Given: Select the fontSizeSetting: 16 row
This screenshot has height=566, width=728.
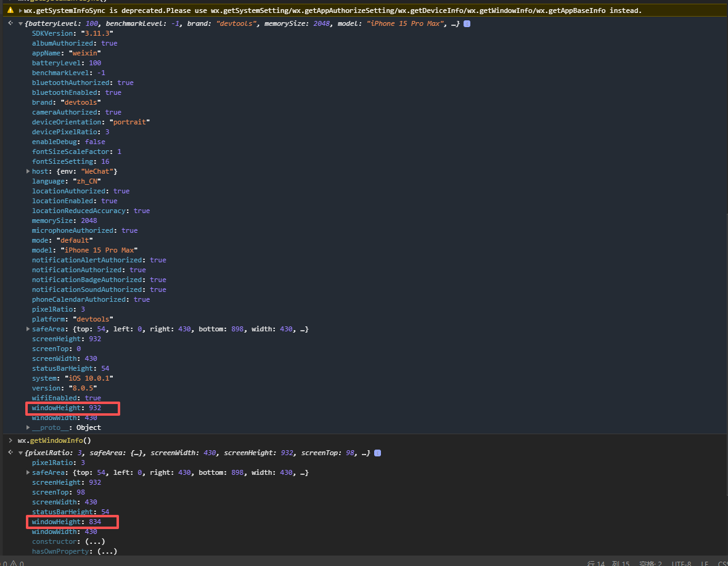Looking at the screenshot, I should [70, 161].
